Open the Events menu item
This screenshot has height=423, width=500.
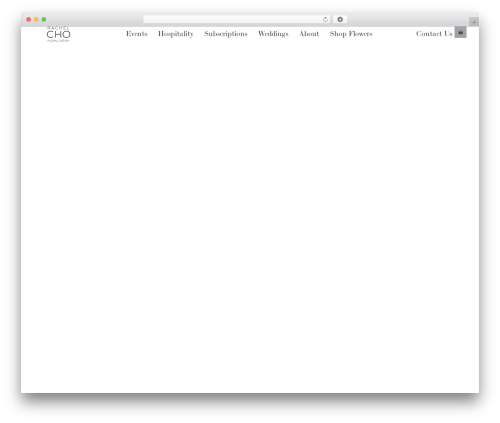(137, 34)
